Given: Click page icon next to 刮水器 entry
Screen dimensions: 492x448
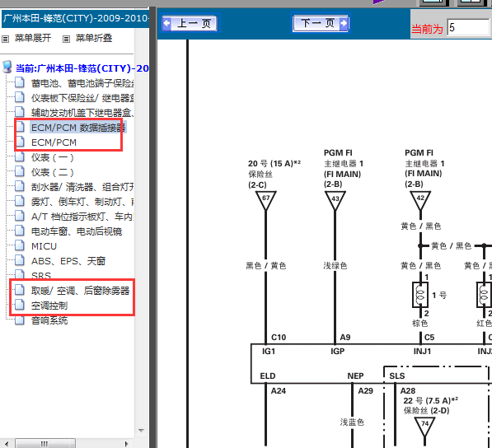Looking at the screenshot, I should [x=20, y=186].
